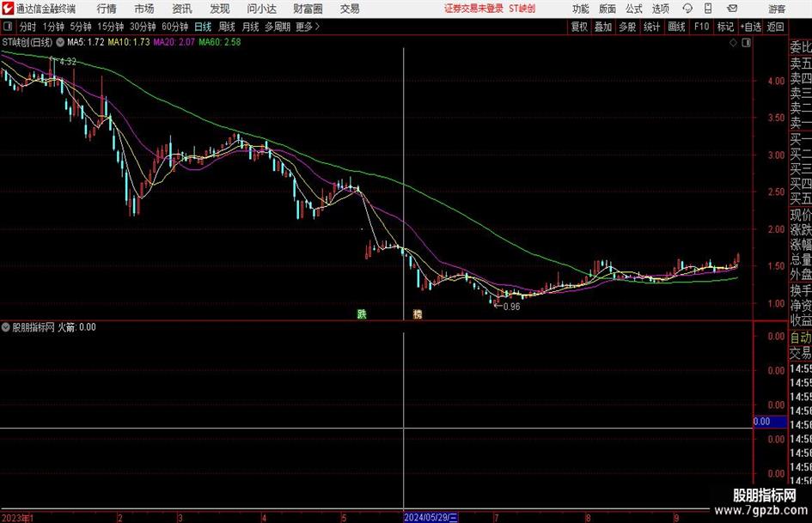The image size is (812, 523).
Task: Click the ST峡创(日线) chart title
Action: pyautogui.click(x=27, y=42)
